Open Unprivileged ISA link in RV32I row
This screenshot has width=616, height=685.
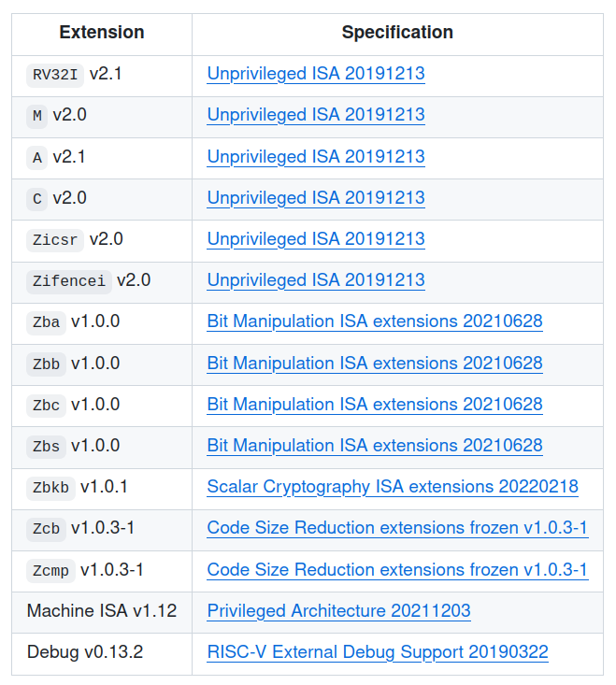(316, 74)
